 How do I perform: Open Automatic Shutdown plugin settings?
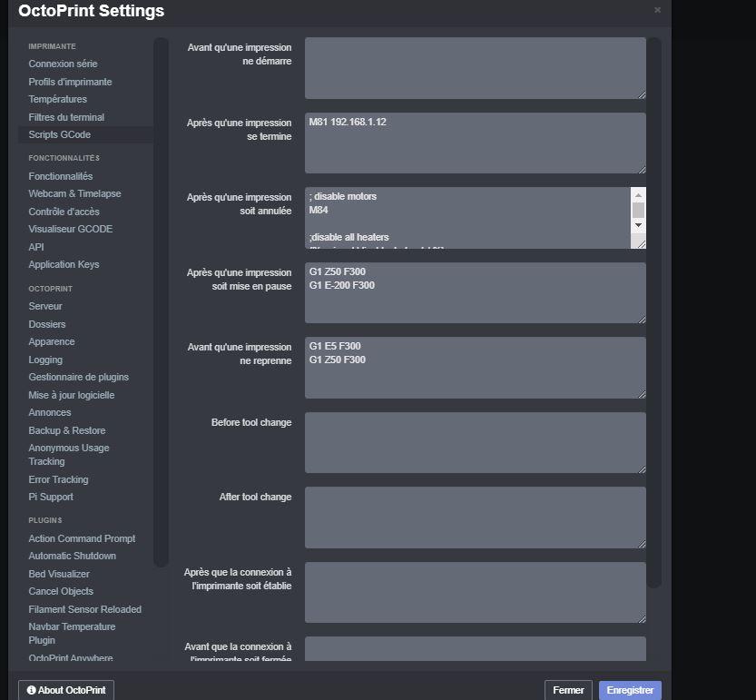(x=73, y=556)
